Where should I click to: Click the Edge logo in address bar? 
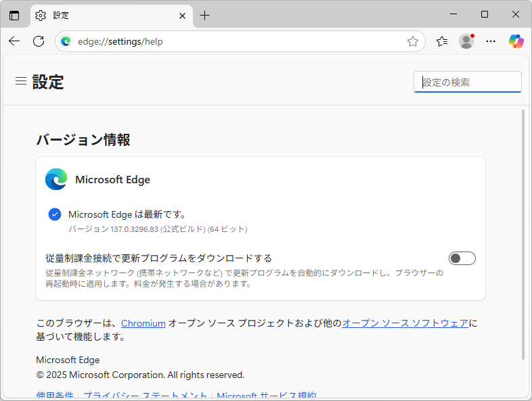point(66,41)
